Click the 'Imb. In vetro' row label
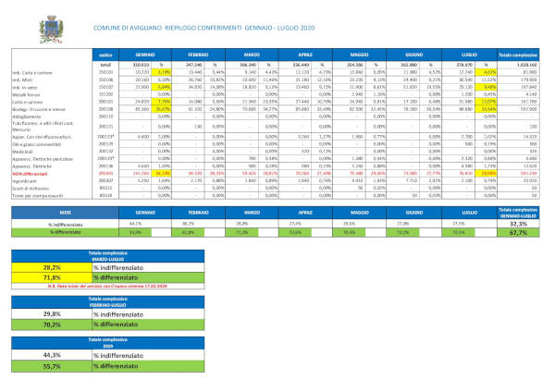555x392 pixels. point(28,85)
